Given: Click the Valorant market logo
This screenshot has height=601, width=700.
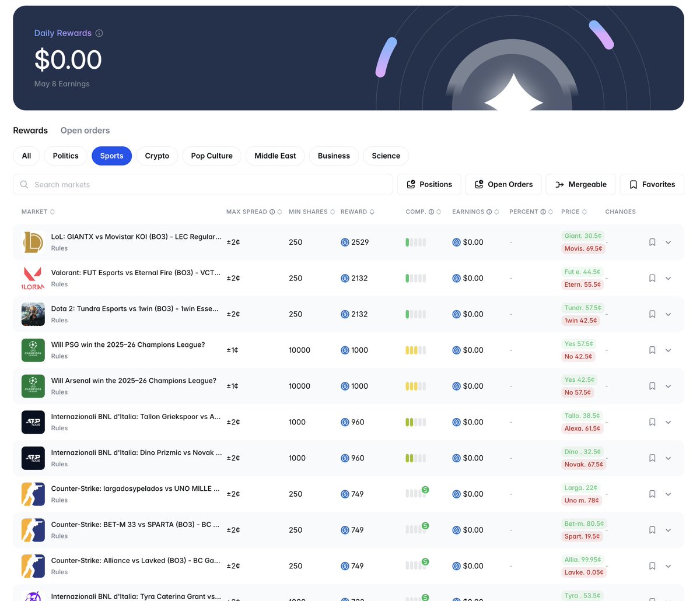Looking at the screenshot, I should tap(33, 279).
